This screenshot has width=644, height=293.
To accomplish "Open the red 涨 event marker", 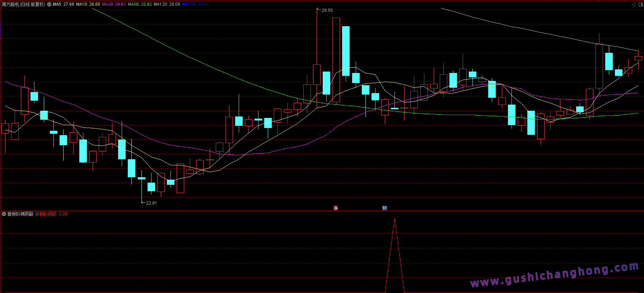I will coord(336,208).
